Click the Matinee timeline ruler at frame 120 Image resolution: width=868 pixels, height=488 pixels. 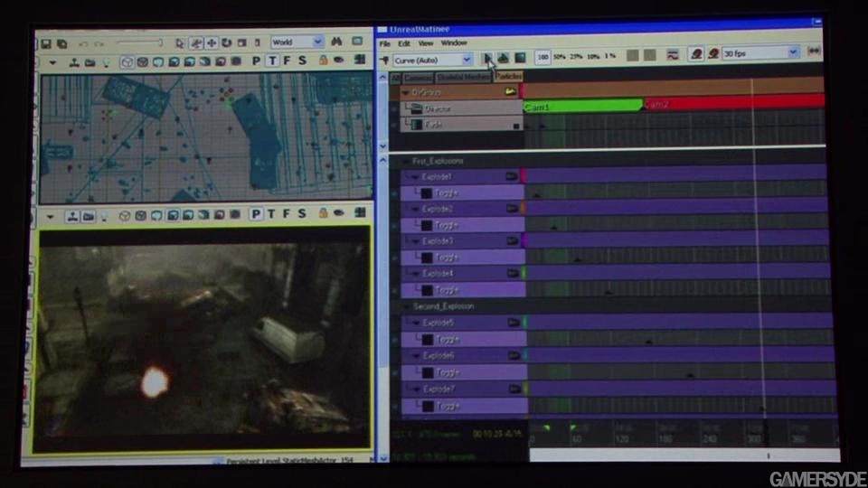pyautogui.click(x=621, y=439)
